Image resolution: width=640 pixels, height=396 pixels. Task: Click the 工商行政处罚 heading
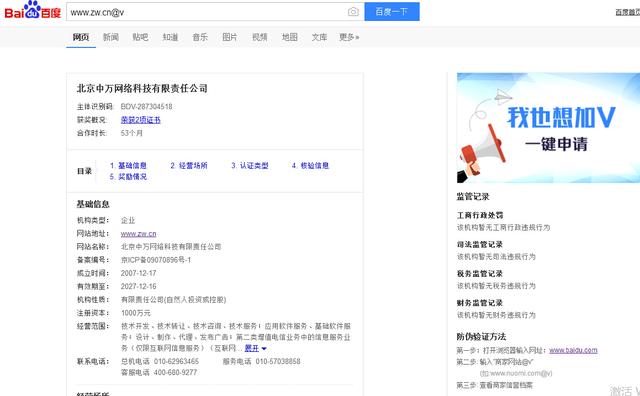(480, 215)
